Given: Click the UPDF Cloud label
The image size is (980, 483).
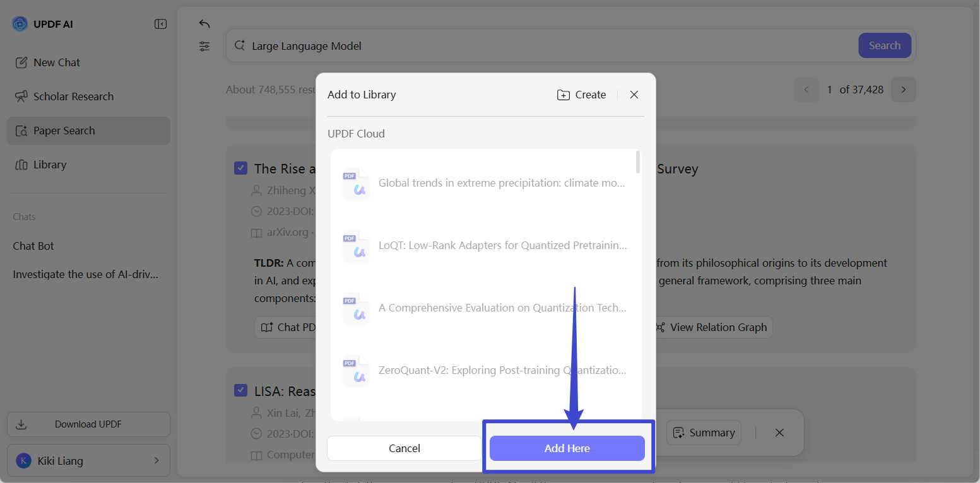Looking at the screenshot, I should 356,134.
